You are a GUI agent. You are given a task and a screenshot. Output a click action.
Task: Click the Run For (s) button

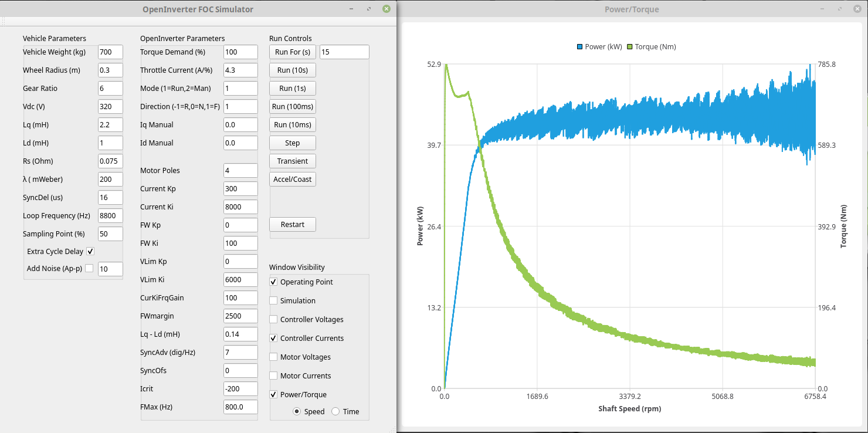click(293, 52)
